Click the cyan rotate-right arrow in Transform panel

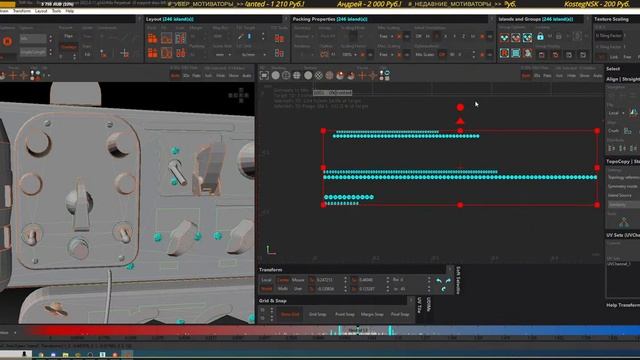(448, 281)
